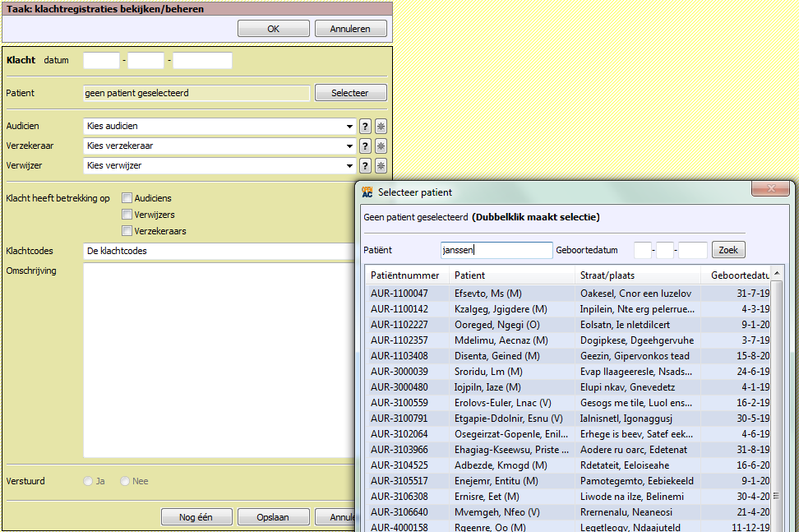Enable the Audiciens checkbox
This screenshot has width=799, height=532.
tap(127, 198)
